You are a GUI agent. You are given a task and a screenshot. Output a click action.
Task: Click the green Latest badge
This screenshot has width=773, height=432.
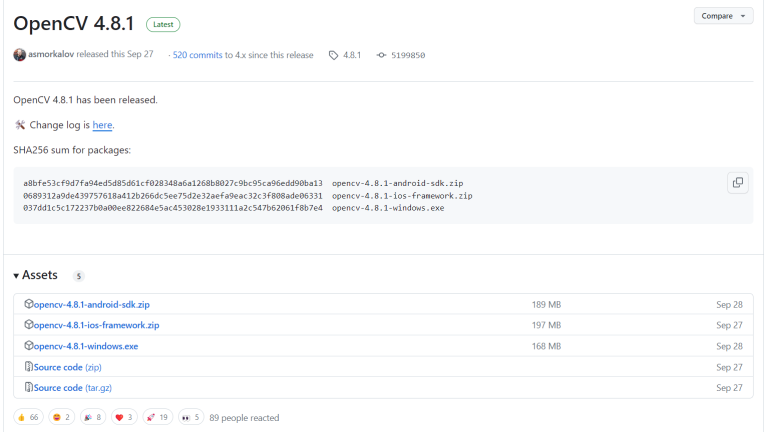tap(163, 24)
